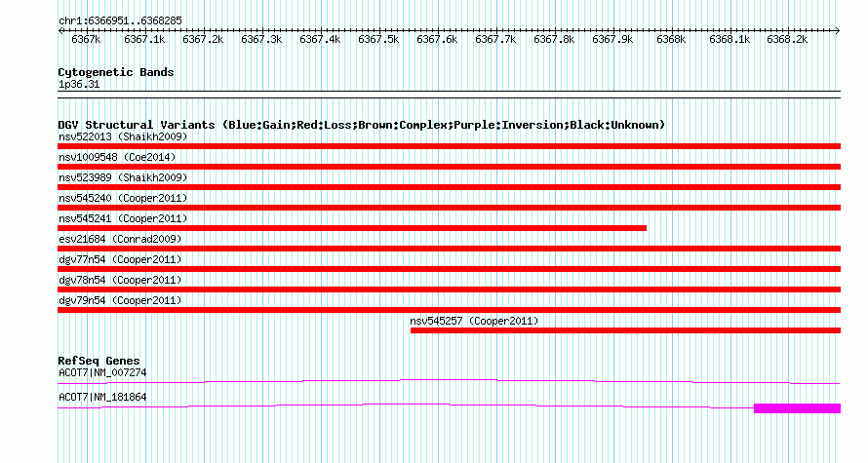This screenshot has width=868, height=463.
Task: Click the 1p36.31 band label
Action: 79,84
